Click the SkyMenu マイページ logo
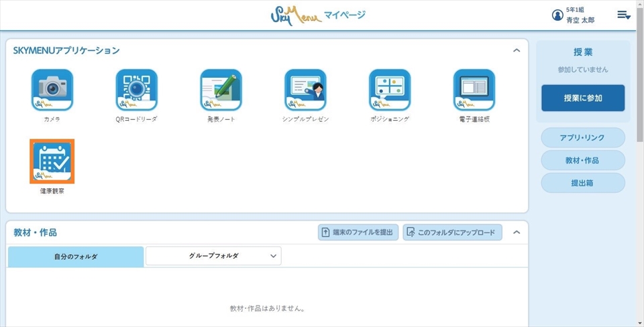This screenshot has height=327, width=644. click(318, 15)
